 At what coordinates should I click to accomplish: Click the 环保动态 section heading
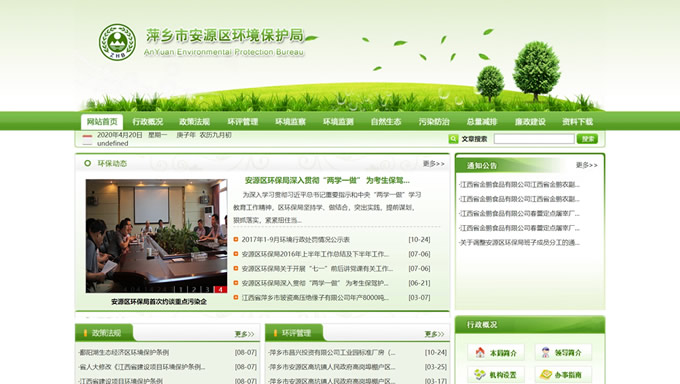pos(112,164)
